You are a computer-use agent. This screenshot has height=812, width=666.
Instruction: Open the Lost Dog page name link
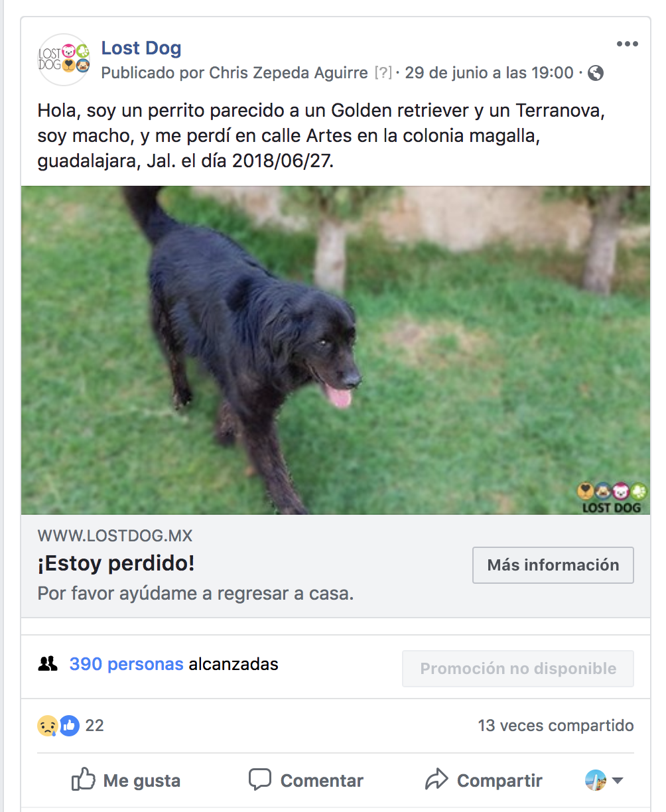click(x=141, y=48)
